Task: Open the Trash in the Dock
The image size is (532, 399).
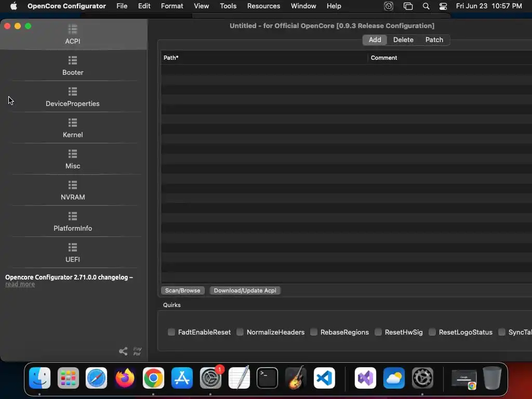Action: 493,378
